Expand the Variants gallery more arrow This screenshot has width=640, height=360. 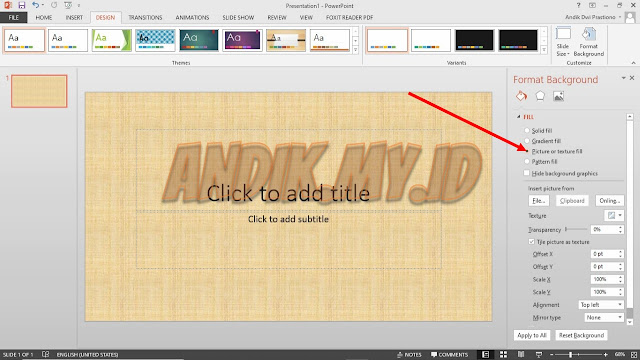tap(544, 50)
